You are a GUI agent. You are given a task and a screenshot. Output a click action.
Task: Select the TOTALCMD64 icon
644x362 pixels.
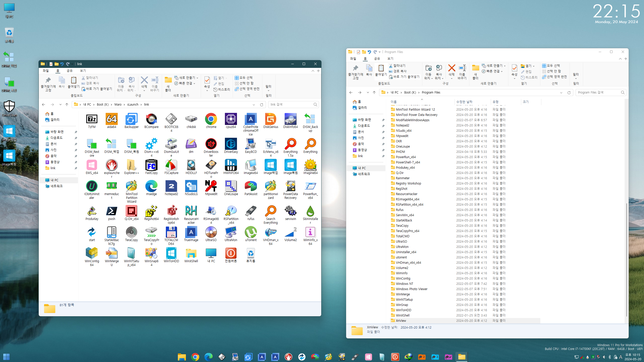click(x=171, y=232)
